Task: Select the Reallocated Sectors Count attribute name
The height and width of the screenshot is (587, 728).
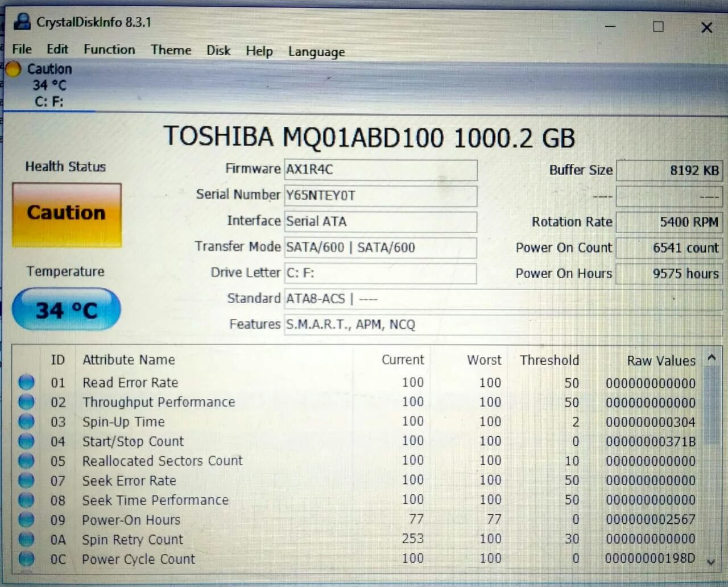Action: coord(162,461)
